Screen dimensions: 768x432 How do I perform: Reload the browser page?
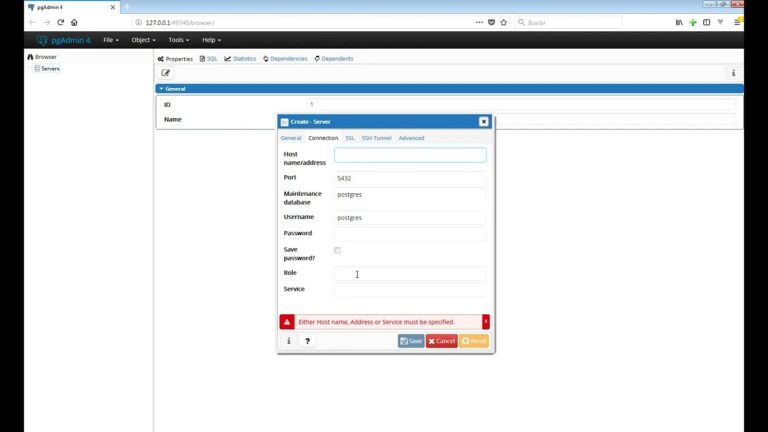(x=60, y=23)
